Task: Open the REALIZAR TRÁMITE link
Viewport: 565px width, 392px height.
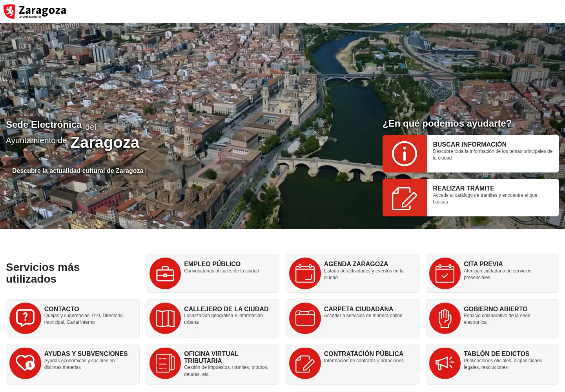Action: coord(463,188)
